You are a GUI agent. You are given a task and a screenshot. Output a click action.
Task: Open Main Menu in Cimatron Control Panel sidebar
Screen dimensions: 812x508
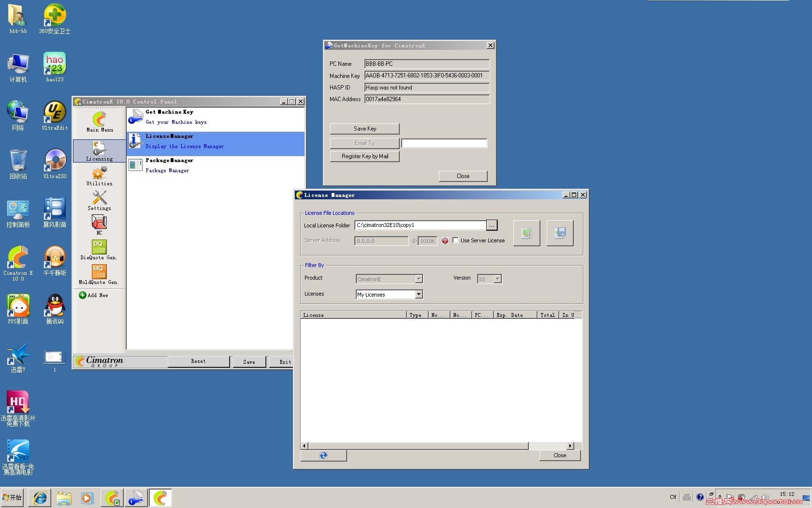click(x=100, y=122)
